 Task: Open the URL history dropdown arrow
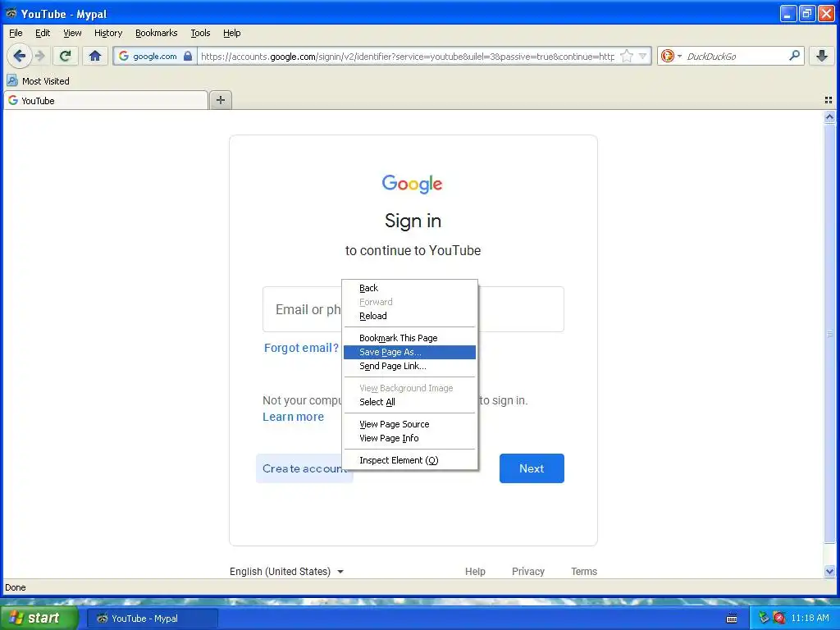(x=642, y=56)
